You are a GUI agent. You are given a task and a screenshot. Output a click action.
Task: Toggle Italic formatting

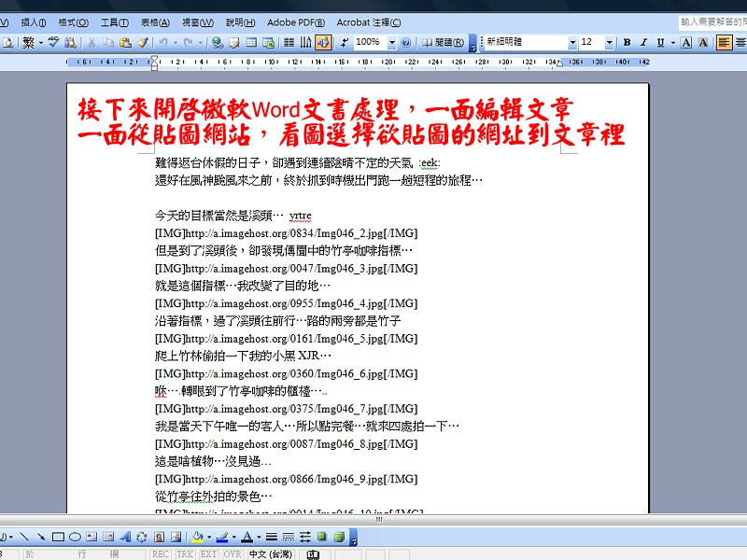(x=643, y=42)
